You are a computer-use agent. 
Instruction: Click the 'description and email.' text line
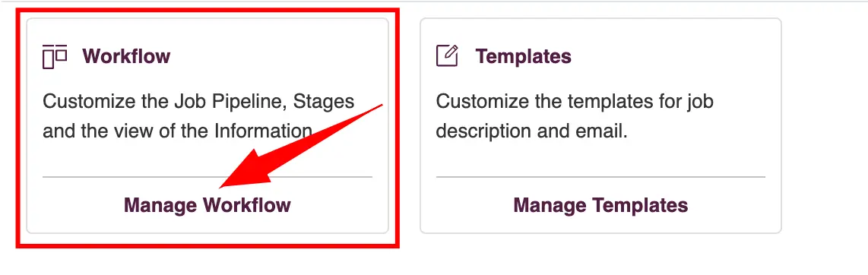click(x=531, y=131)
